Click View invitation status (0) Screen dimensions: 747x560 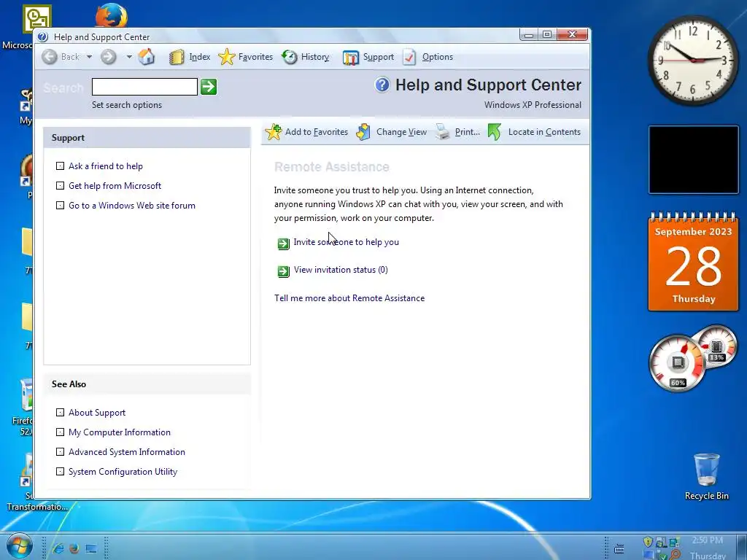[341, 270]
